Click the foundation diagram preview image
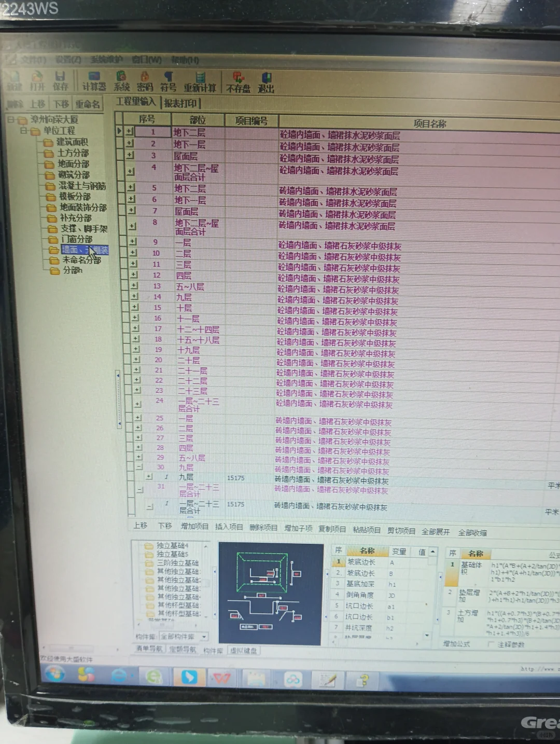 point(270,593)
